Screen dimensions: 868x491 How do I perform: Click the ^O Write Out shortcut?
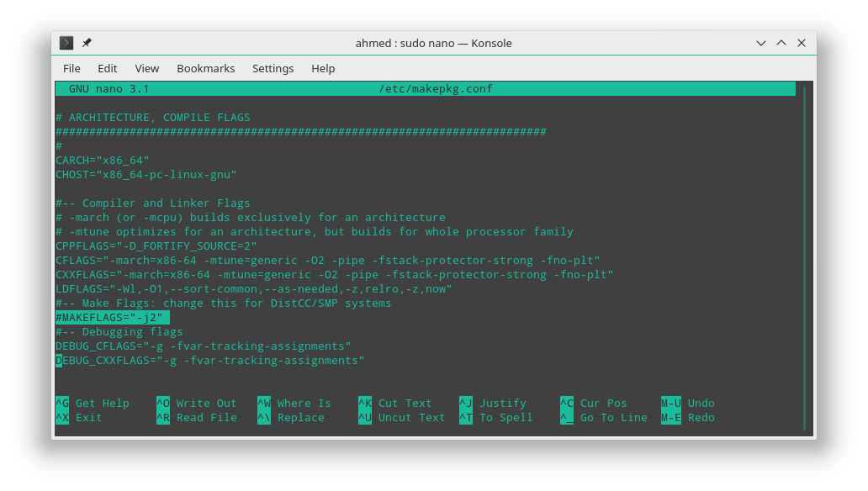(197, 404)
